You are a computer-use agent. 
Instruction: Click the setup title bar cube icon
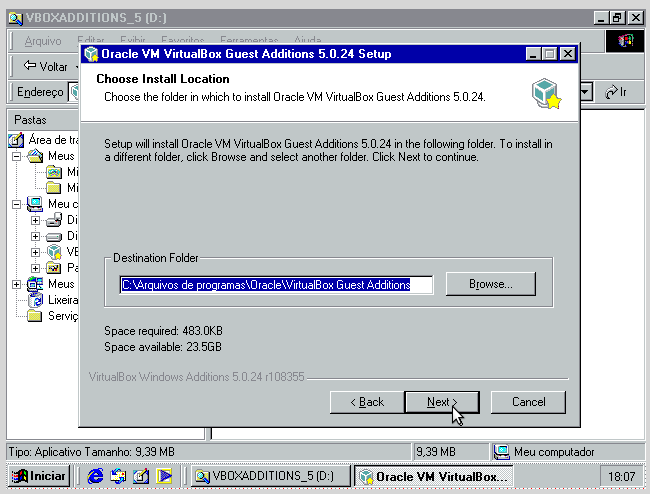[91, 54]
